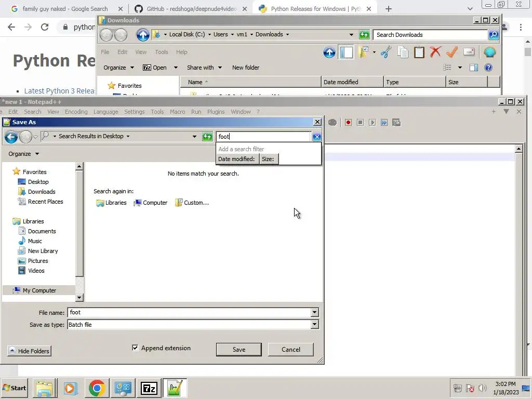Click the Paste clipboard icon in Downloads toolbar
532x399 pixels.
(x=419, y=52)
